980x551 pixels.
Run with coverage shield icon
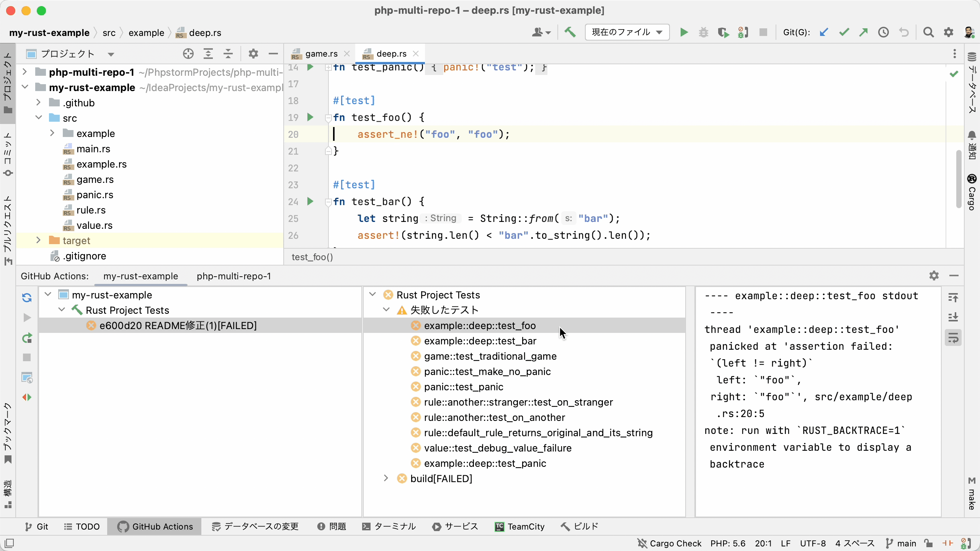723,33
